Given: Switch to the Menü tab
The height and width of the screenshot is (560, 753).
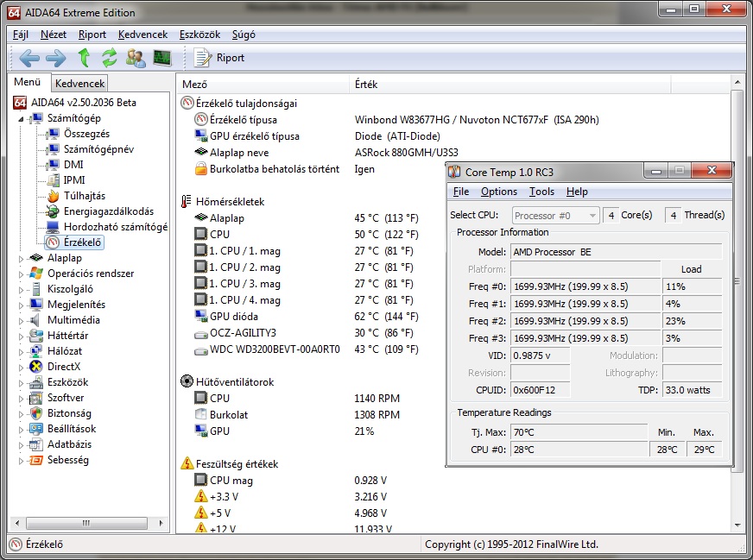Looking at the screenshot, I should point(28,82).
